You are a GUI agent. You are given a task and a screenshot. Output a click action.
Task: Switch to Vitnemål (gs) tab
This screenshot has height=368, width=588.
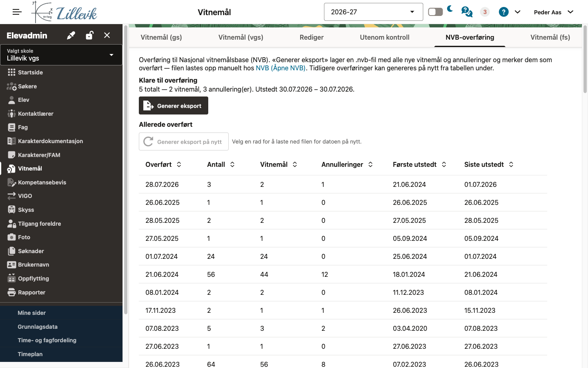(x=161, y=37)
